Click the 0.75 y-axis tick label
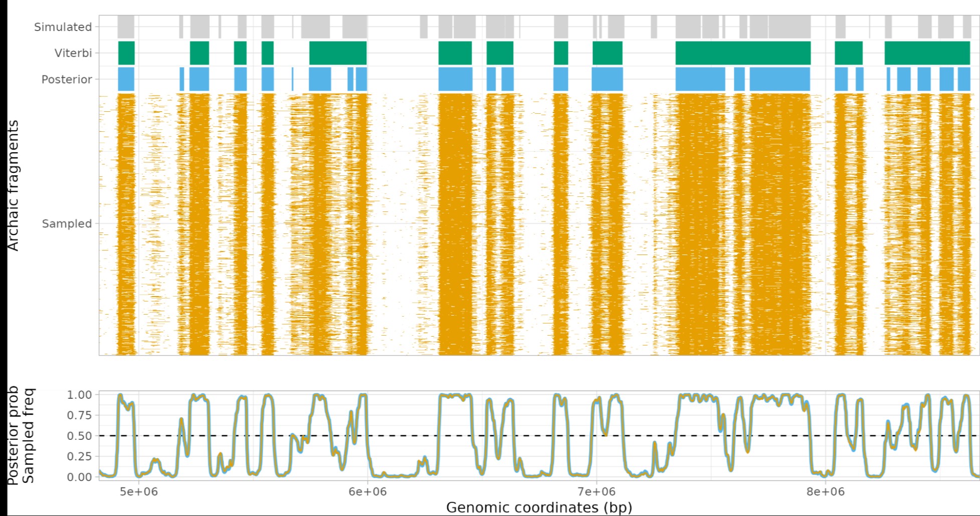 pos(79,415)
